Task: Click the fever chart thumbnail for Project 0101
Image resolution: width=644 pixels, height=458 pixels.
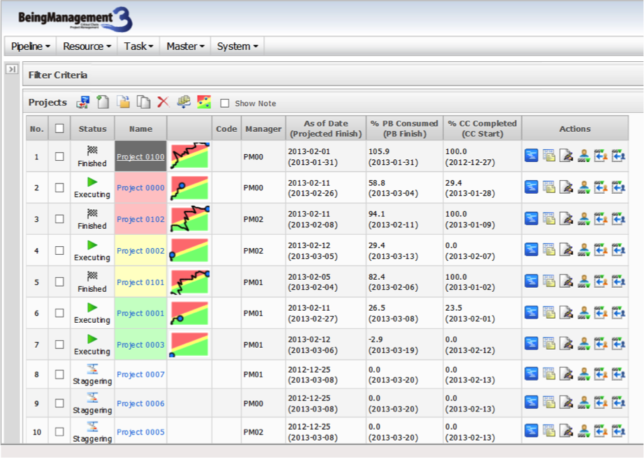Action: (x=189, y=282)
